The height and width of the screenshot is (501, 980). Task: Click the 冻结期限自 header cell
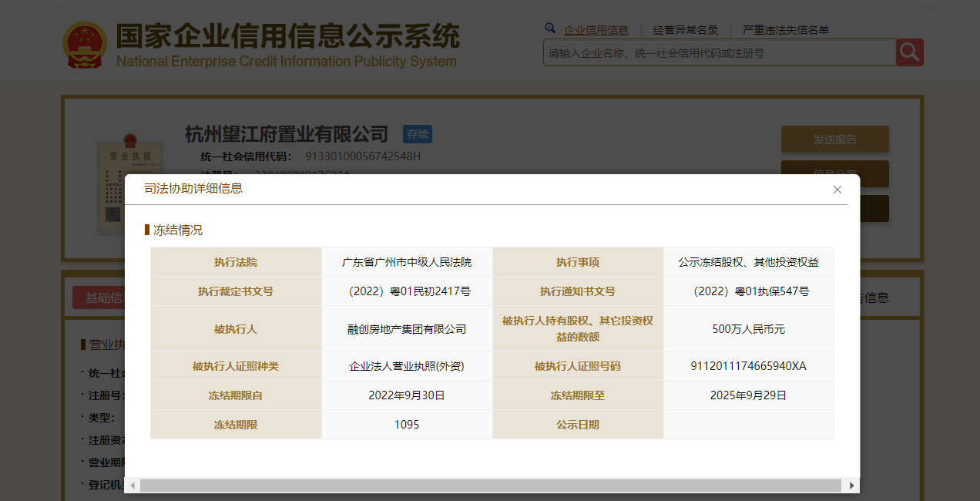pos(236,395)
